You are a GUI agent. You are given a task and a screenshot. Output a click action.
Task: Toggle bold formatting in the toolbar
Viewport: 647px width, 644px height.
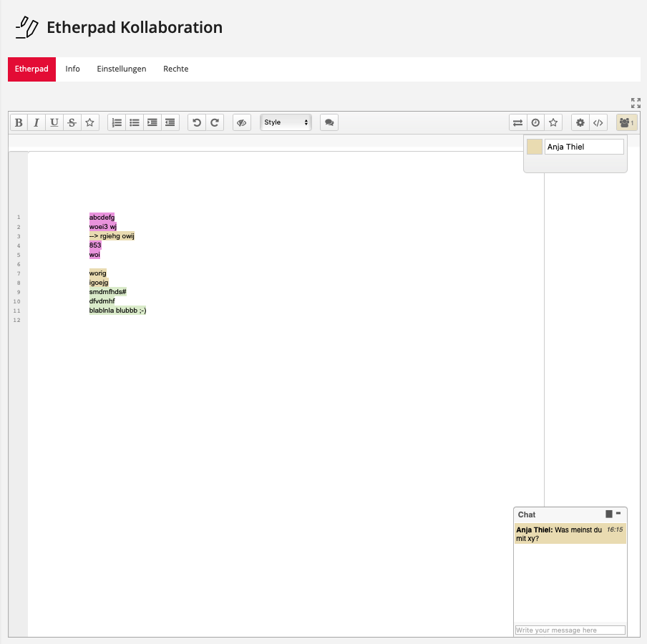pos(19,122)
